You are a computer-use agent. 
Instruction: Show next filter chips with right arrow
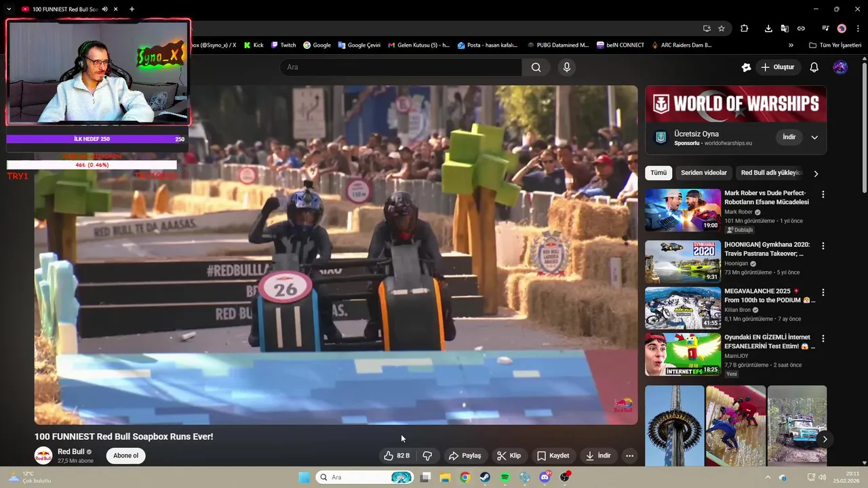pos(816,174)
